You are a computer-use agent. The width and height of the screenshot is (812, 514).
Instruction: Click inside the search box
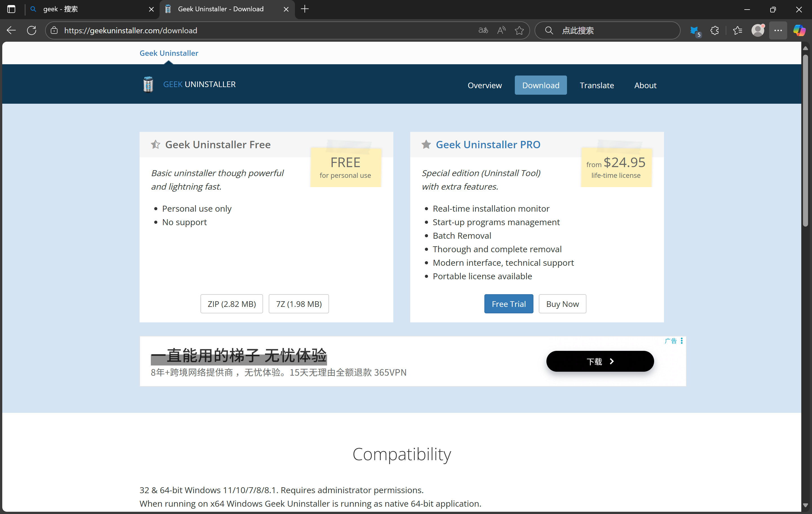[x=607, y=30]
